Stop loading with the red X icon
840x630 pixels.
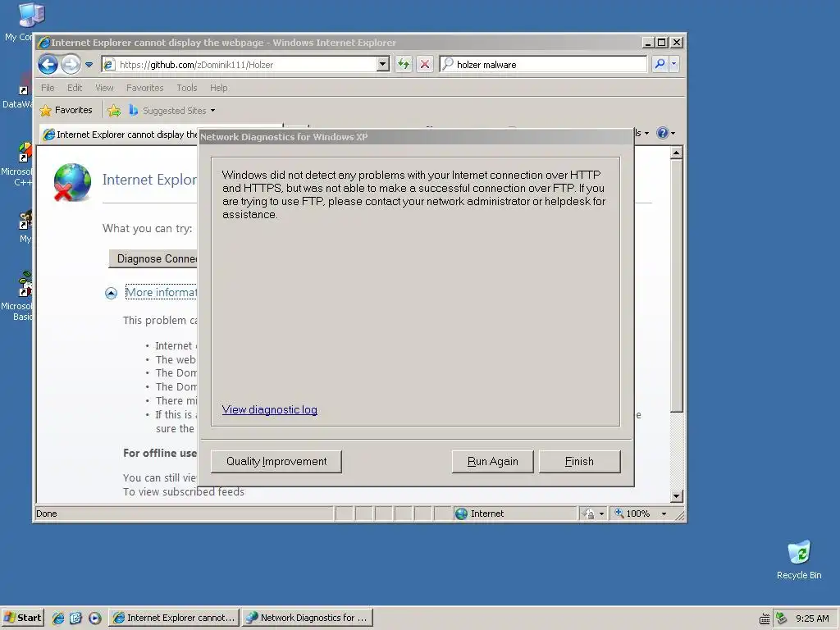point(425,65)
